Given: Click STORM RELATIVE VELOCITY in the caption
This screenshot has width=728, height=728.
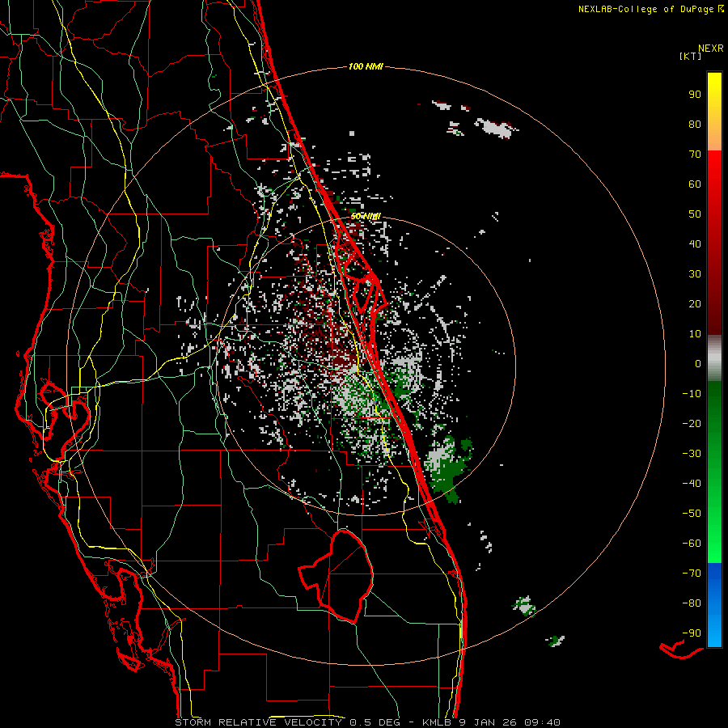Looking at the screenshot, I should tap(258, 722).
